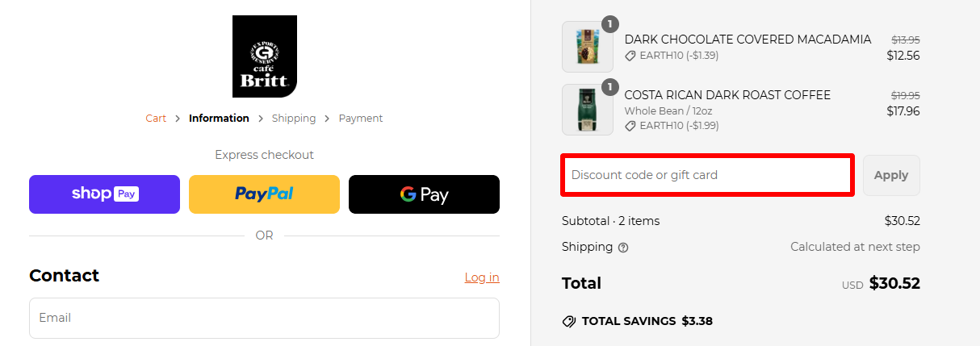Click quantity badge on macadamia thumbnail
This screenshot has width=980, height=346.
pyautogui.click(x=610, y=23)
